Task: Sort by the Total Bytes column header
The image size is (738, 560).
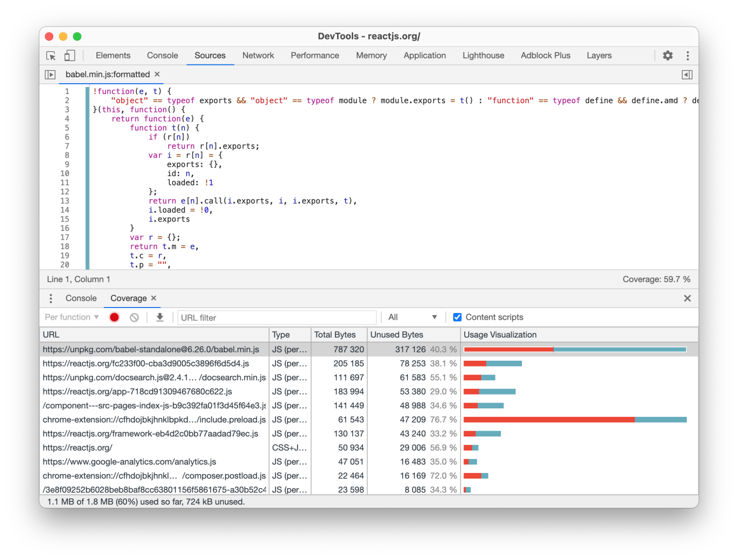Action: click(339, 335)
